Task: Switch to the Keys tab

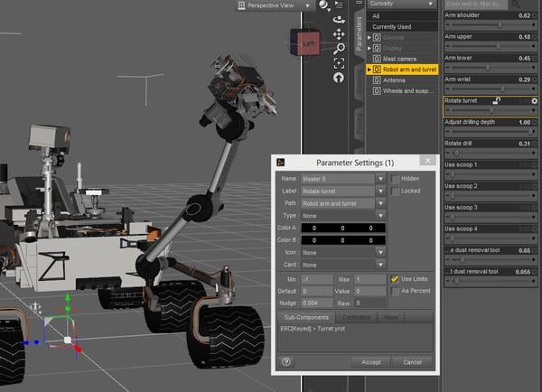Action: [390, 317]
